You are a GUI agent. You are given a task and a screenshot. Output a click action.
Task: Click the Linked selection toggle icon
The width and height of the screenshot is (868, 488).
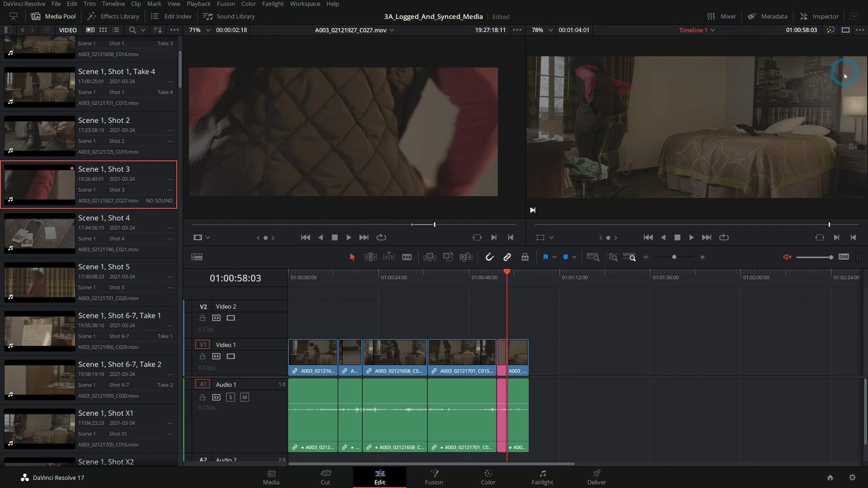pos(507,258)
